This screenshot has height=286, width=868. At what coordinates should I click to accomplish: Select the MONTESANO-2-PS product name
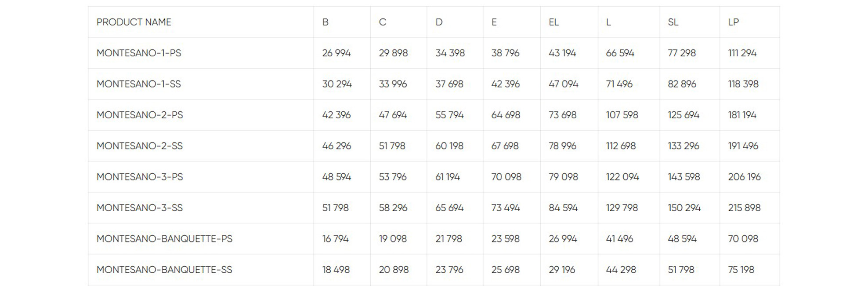pos(140,115)
